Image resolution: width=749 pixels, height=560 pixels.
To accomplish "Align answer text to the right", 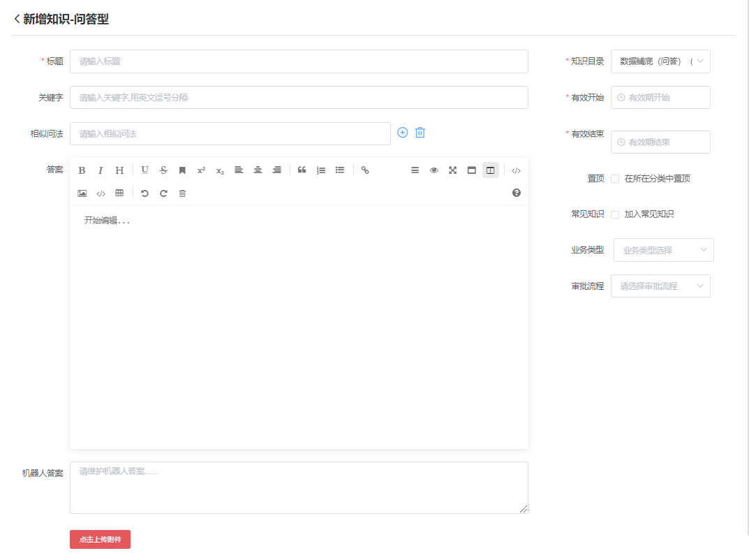I will 276,170.
